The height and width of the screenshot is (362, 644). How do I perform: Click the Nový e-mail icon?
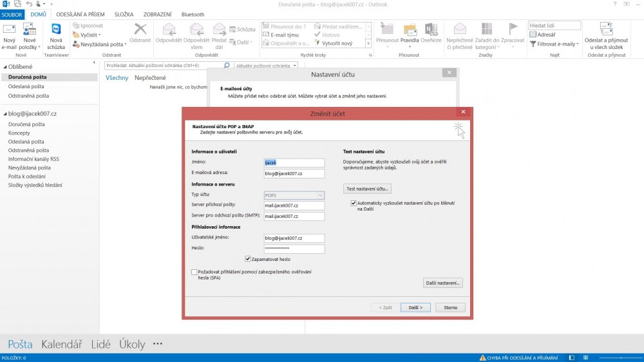pyautogui.click(x=9, y=30)
